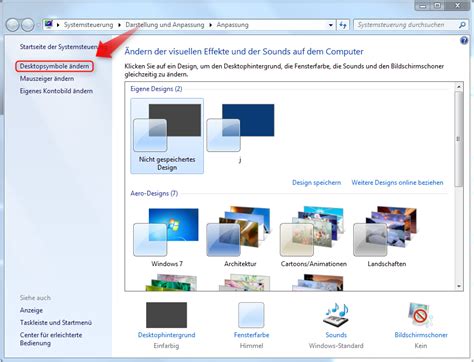Expand the arrow before Systemsteuerung breadcrumb
474x362 pixels.
pos(58,25)
